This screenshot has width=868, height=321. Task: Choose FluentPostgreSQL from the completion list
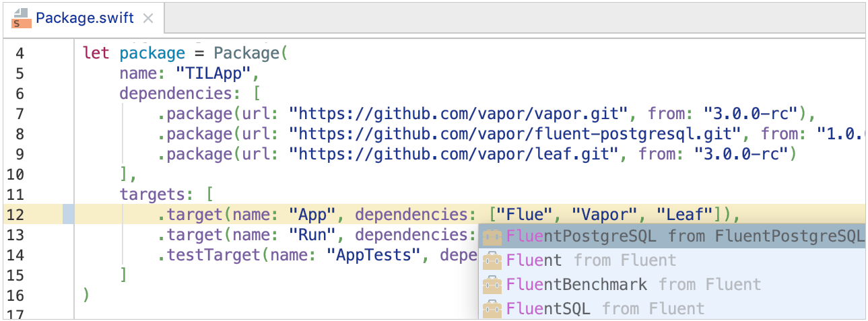point(684,236)
